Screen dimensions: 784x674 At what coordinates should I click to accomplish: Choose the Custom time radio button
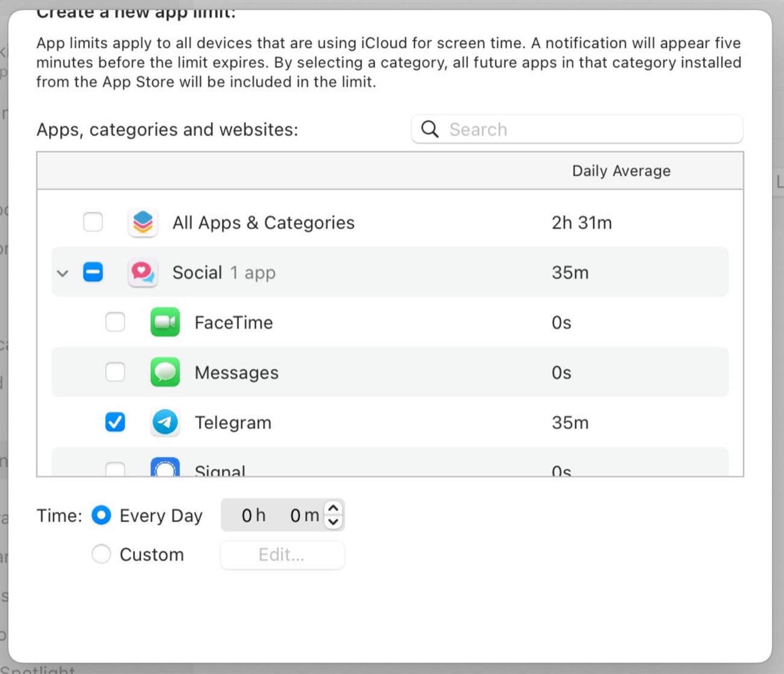pyautogui.click(x=101, y=554)
